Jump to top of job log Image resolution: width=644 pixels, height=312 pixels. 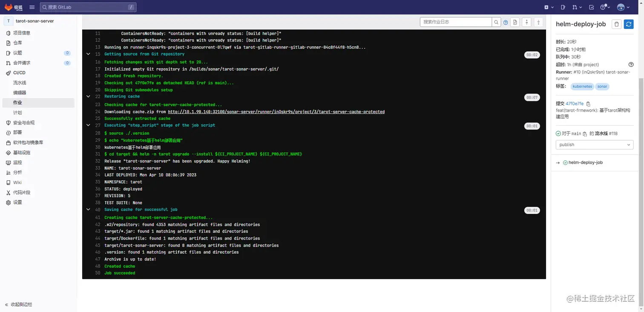[x=527, y=22]
